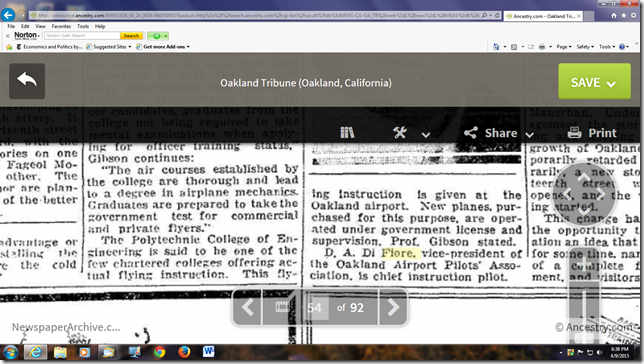Screen dimensions: 644x364
Task: Click the browser home icon
Action: click(x=614, y=15)
